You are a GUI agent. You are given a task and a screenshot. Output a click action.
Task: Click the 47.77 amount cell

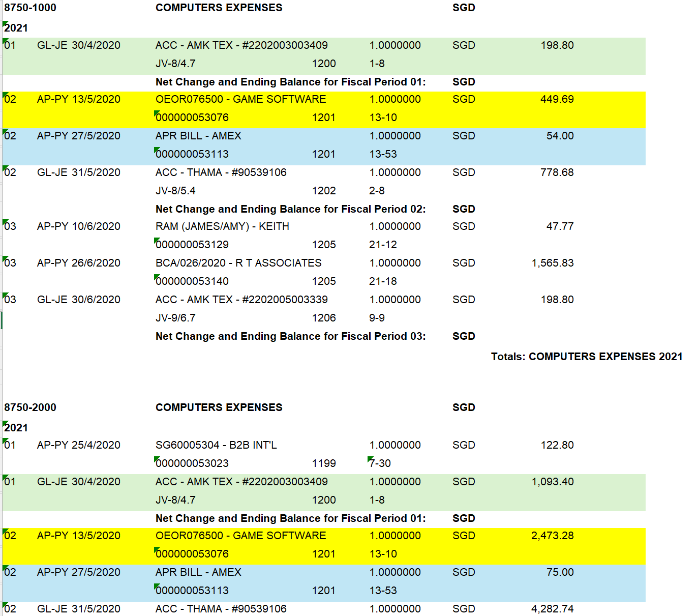click(560, 226)
